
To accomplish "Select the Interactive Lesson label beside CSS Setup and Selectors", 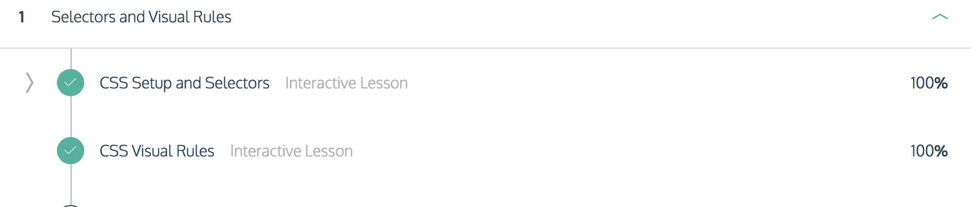I will [346, 83].
